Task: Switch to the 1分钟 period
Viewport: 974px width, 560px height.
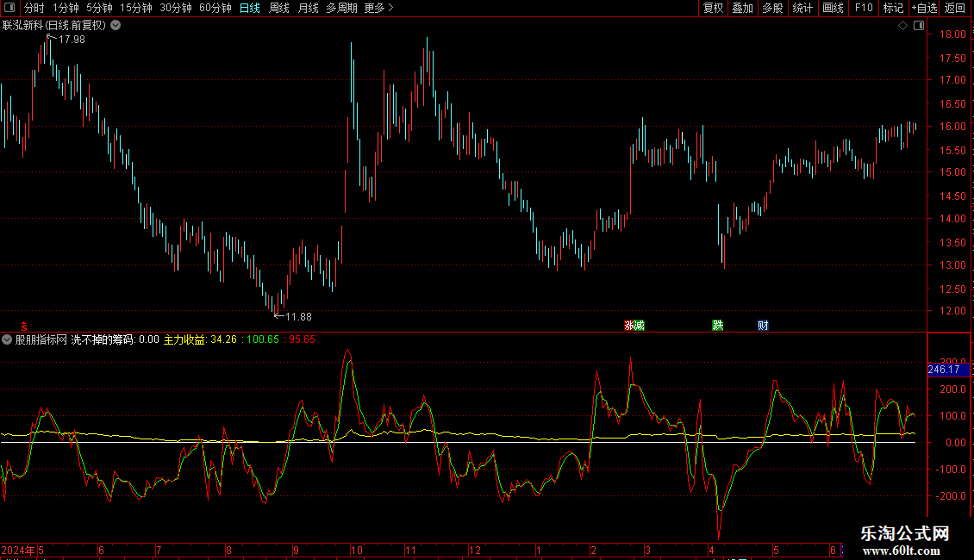Action: (x=66, y=8)
